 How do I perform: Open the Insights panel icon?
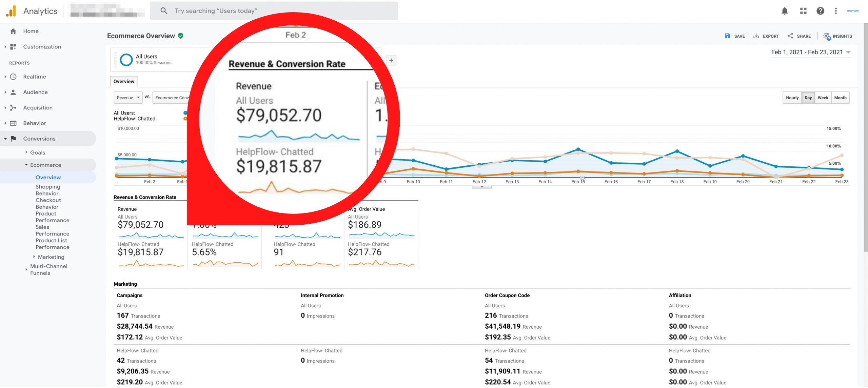[x=827, y=36]
